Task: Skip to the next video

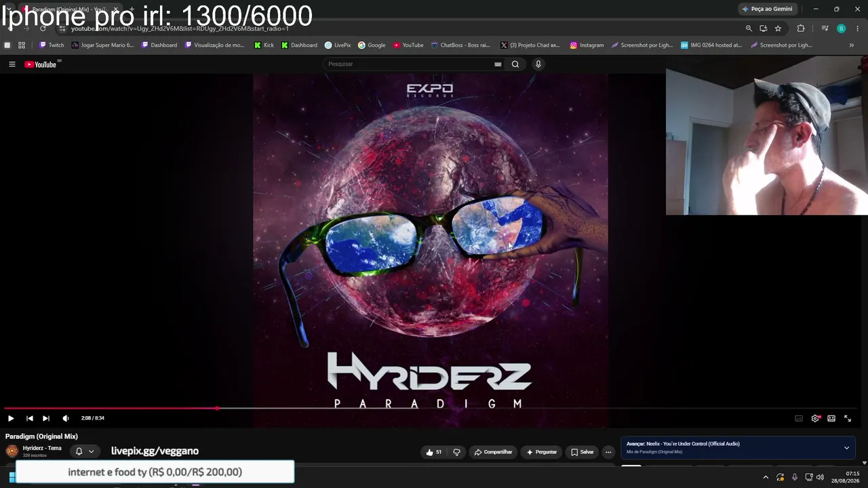Action: (45, 418)
